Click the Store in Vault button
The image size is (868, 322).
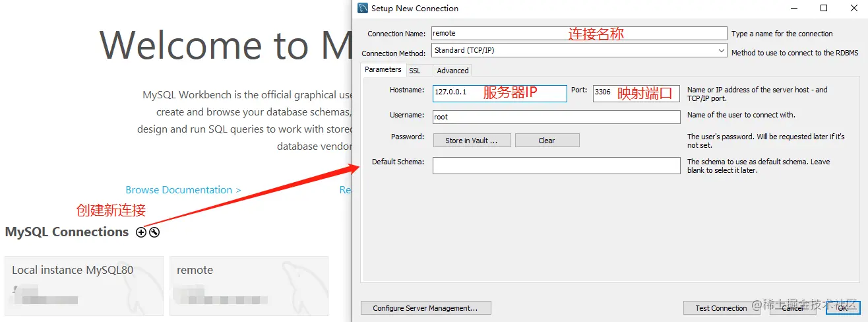pyautogui.click(x=471, y=141)
